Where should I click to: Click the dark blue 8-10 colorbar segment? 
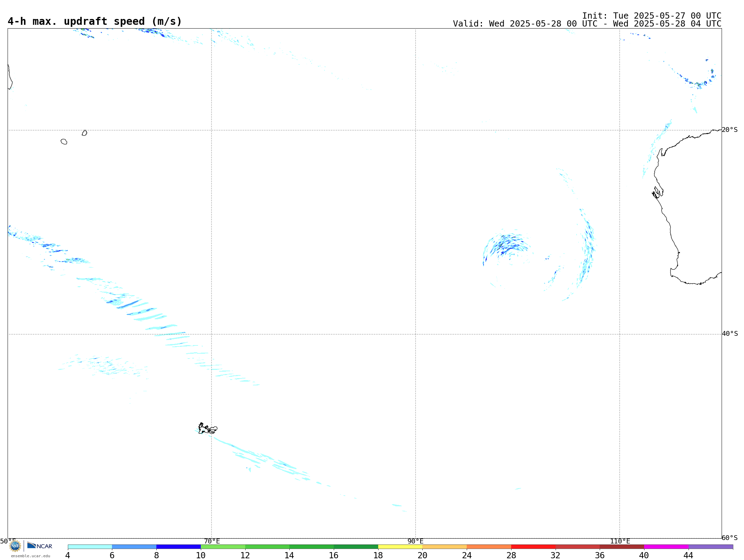[178, 547]
